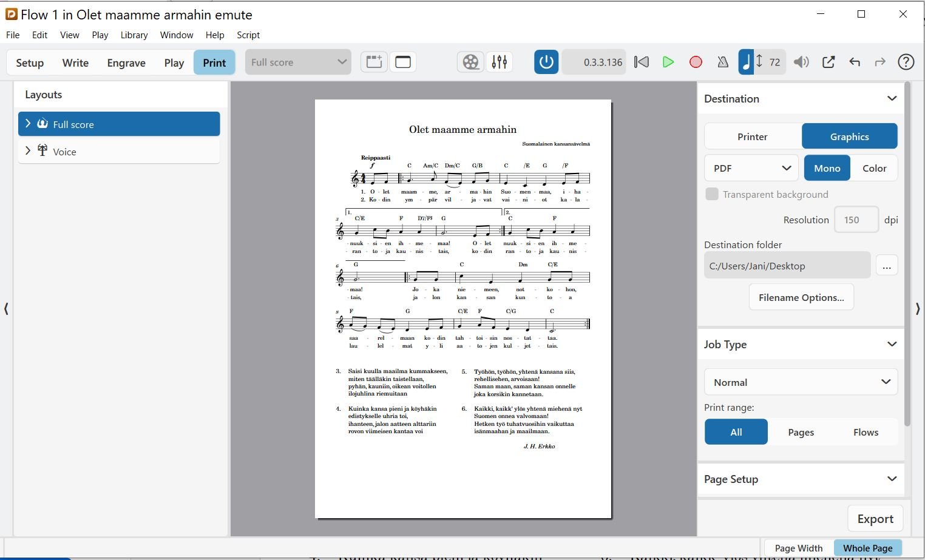Expand the Full score layout row
The width and height of the screenshot is (925, 560).
coord(28,124)
